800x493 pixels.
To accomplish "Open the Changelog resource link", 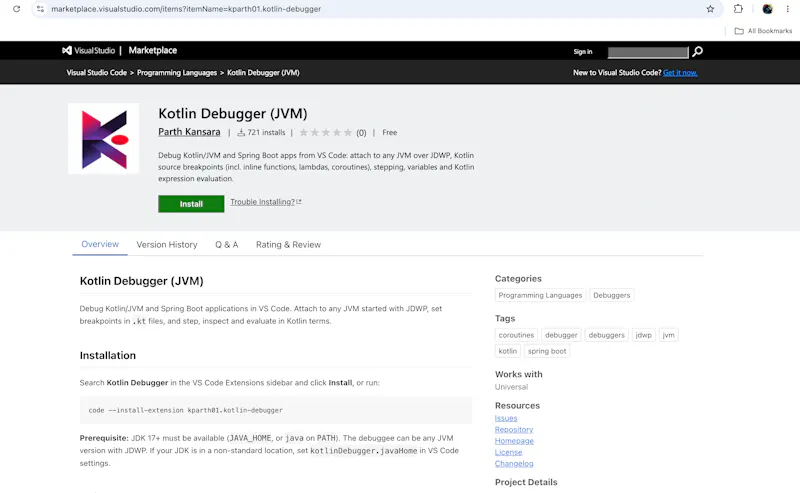I will [x=514, y=463].
